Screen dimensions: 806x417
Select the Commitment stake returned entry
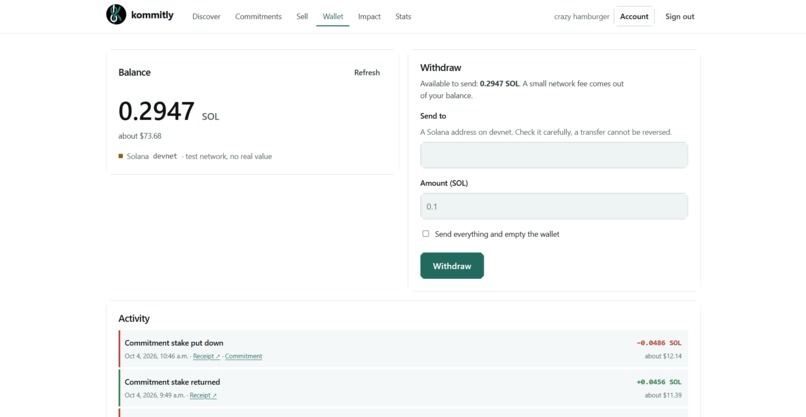(x=403, y=388)
